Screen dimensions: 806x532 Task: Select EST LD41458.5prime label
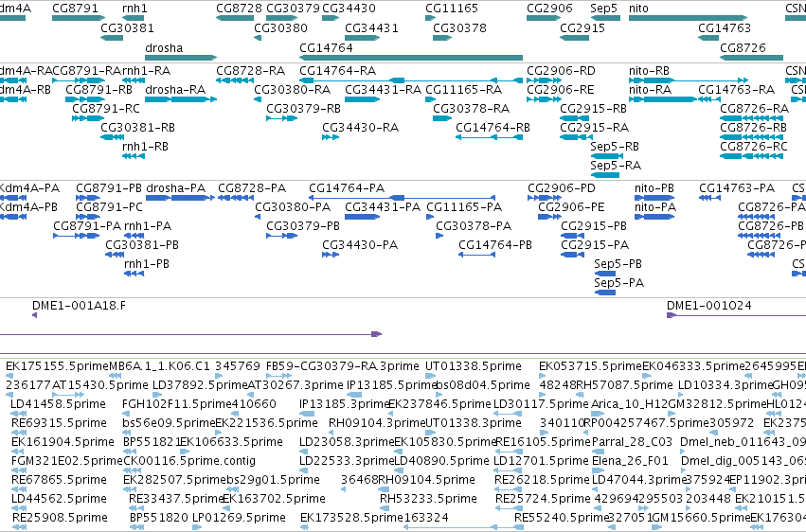point(58,404)
